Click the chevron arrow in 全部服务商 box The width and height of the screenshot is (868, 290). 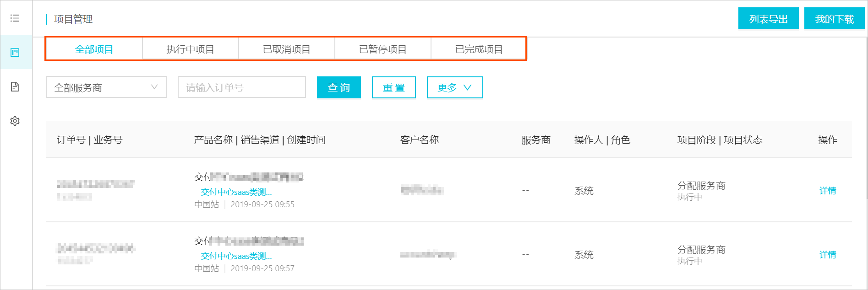click(154, 87)
